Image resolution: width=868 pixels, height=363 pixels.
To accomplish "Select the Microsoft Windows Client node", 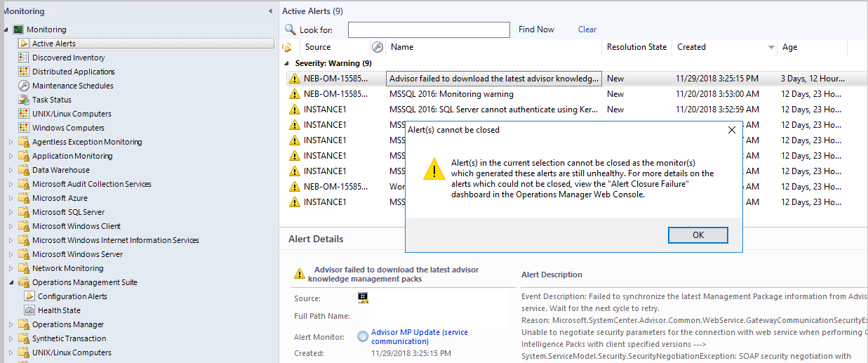I will [76, 226].
